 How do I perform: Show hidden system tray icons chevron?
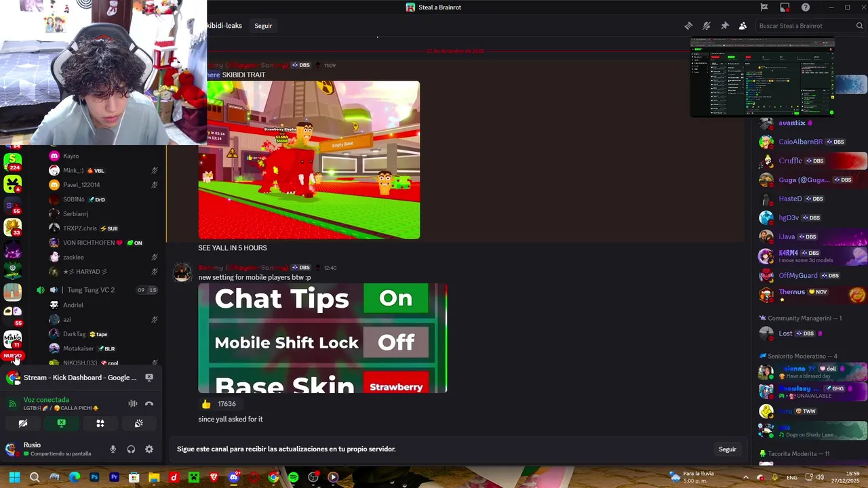click(x=747, y=477)
